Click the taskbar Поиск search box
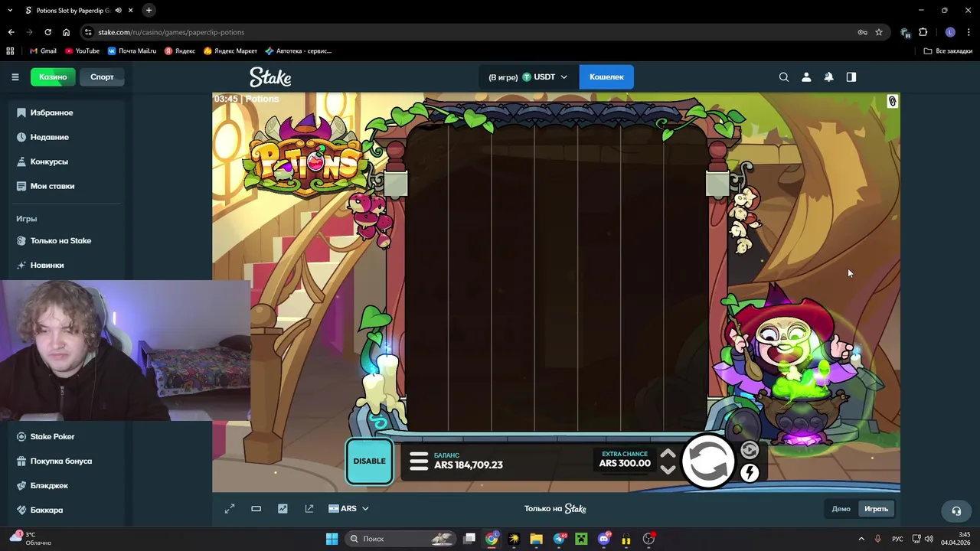The width and height of the screenshot is (980, 551). [x=400, y=539]
